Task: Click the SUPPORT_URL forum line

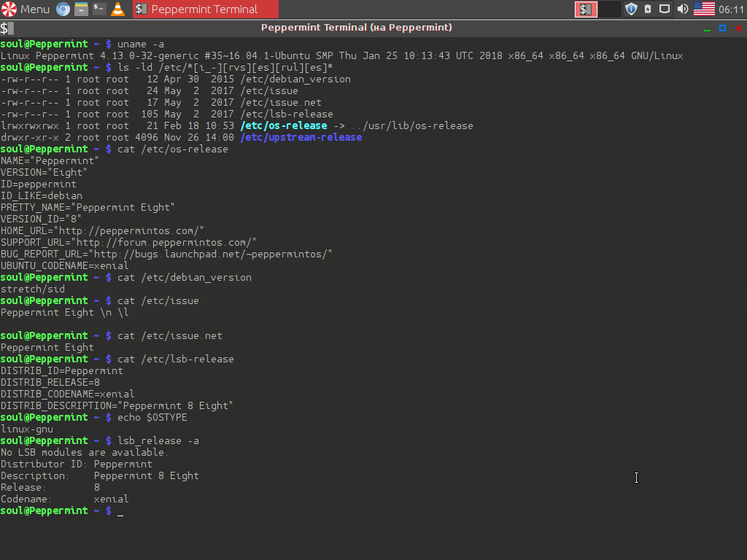Action: (128, 242)
